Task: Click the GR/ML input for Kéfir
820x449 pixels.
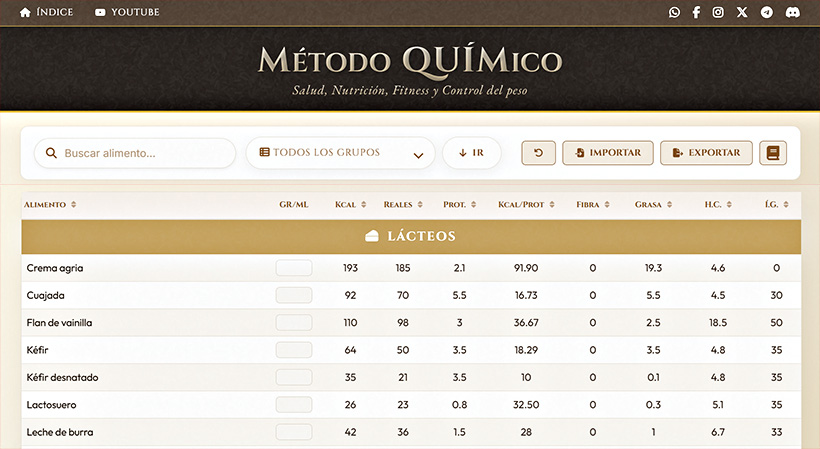Action: pos(294,350)
